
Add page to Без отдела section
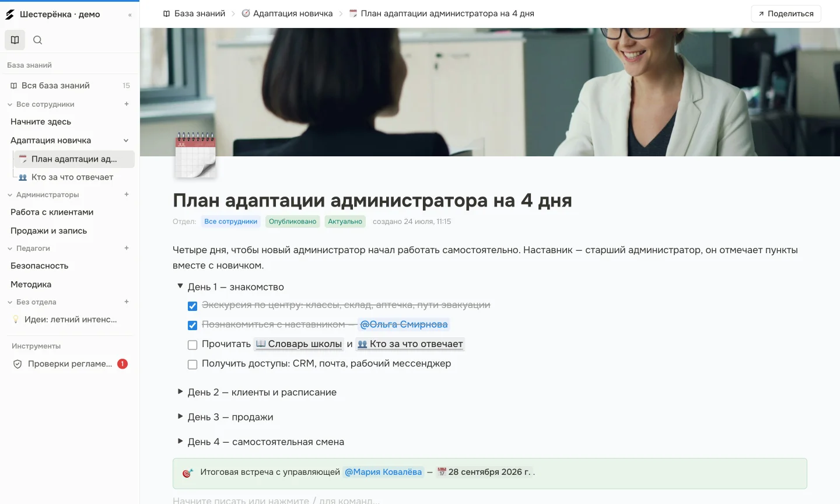coord(127,302)
